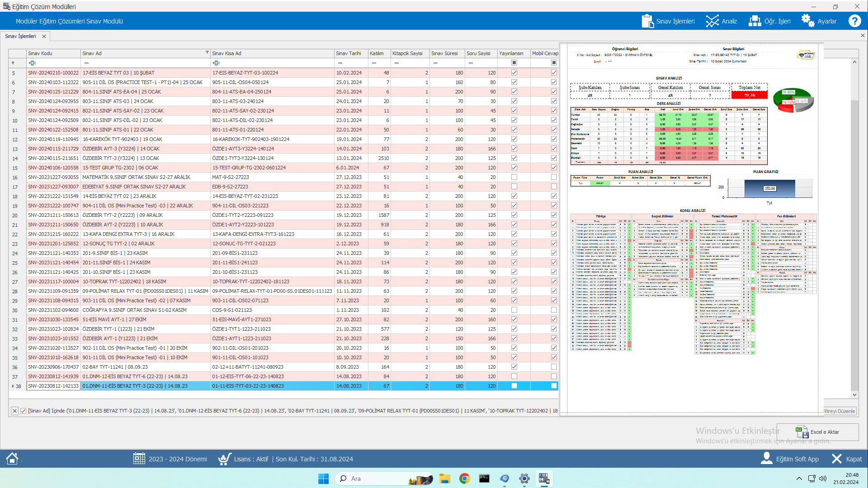Click the Eğitim Soft App user icon
Screen dimensions: 868x488
[x=767, y=459]
